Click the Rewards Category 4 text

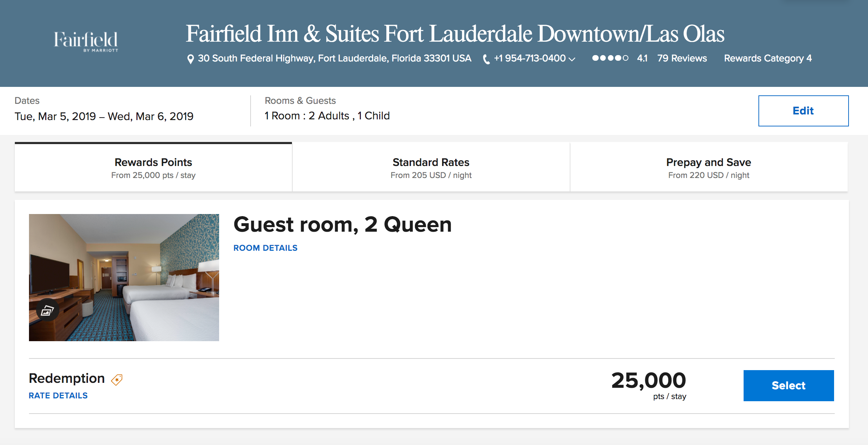coord(768,58)
